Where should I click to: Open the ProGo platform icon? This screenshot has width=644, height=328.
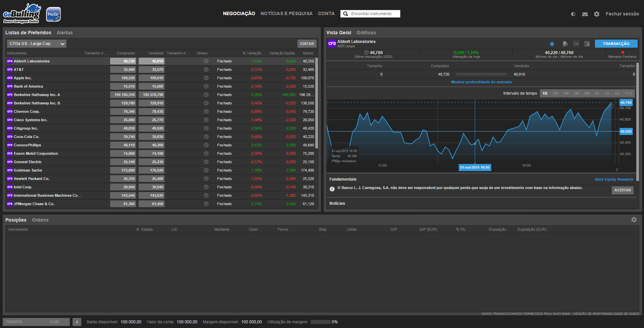click(53, 14)
